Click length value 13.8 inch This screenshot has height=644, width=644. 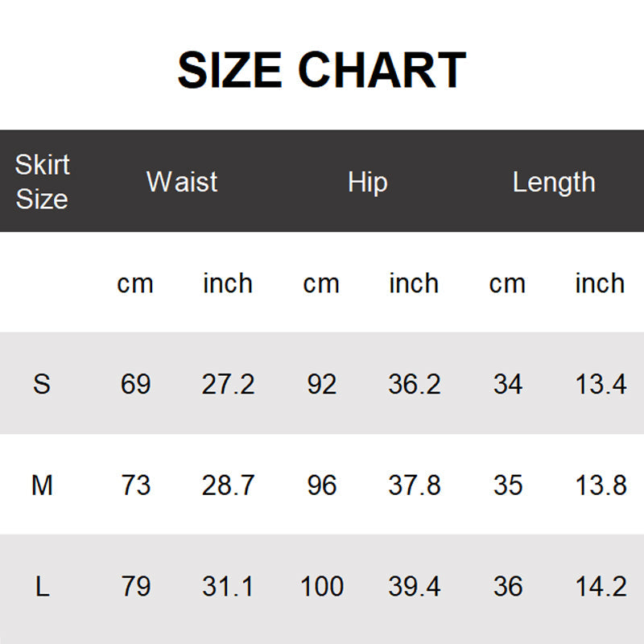601,485
